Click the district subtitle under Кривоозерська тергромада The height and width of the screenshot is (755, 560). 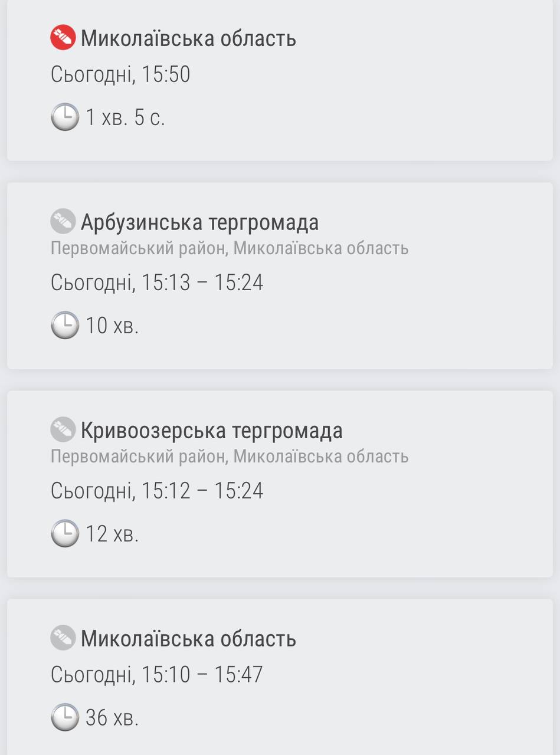point(229,457)
